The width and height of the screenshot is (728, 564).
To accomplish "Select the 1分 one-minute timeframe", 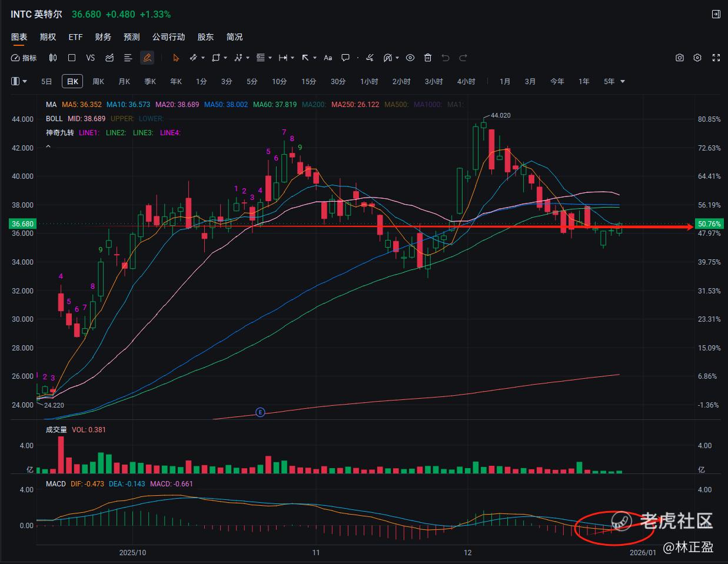I will 201,81.
